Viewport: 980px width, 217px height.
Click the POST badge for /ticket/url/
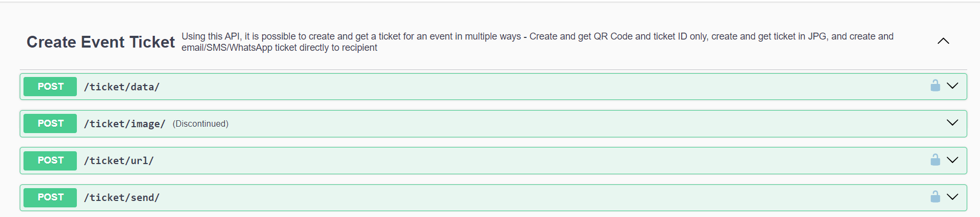coord(50,160)
